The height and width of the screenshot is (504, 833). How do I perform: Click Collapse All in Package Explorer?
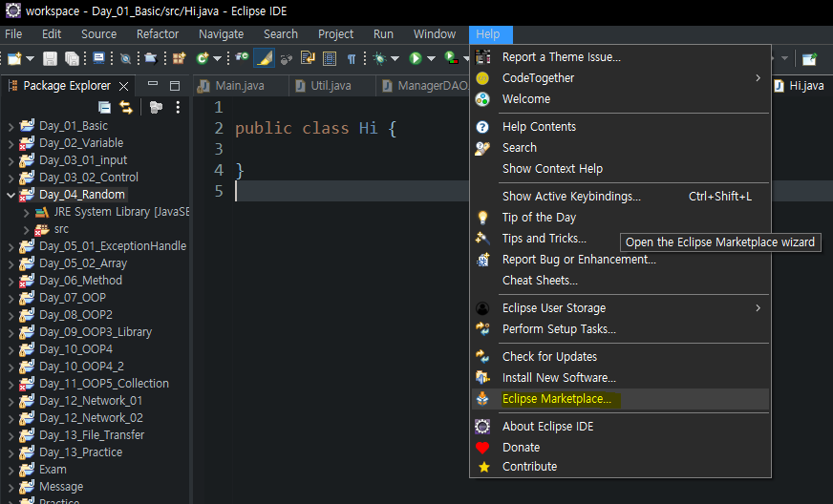pyautogui.click(x=105, y=107)
